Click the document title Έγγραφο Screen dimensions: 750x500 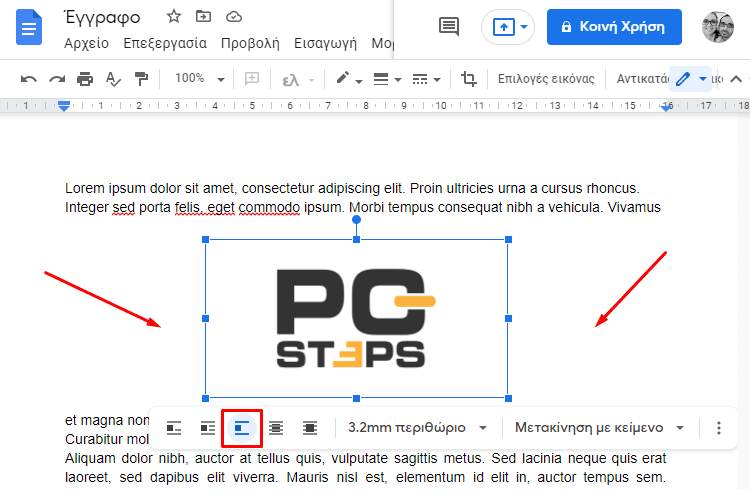102,18
